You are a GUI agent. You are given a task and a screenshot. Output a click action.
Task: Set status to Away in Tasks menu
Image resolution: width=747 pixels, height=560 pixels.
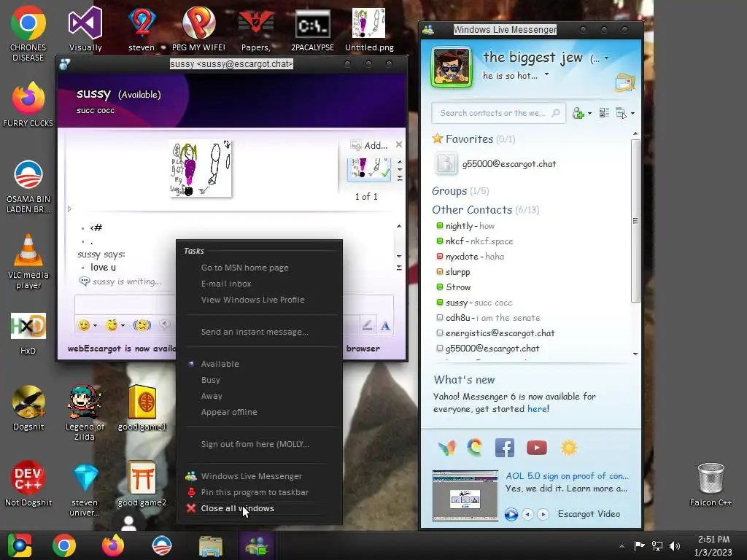coord(212,396)
